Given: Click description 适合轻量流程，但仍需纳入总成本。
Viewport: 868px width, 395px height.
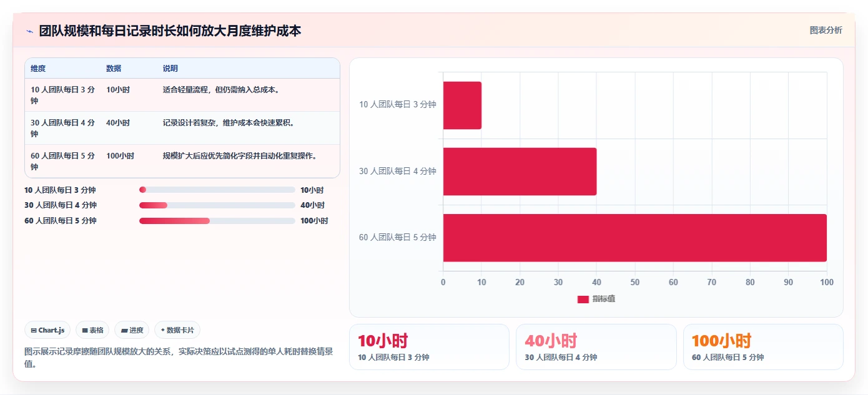Looking at the screenshot, I should click(x=221, y=90).
